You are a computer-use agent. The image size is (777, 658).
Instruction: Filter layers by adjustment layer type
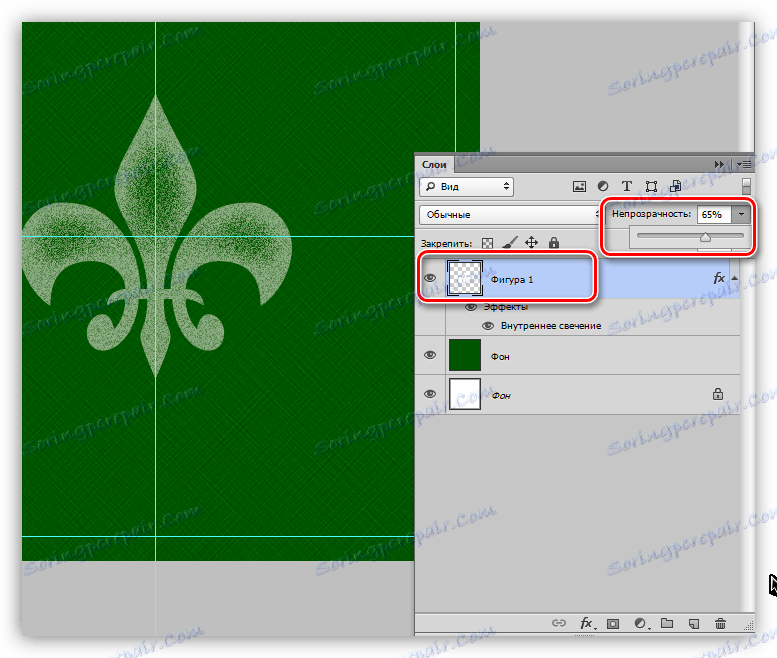(603, 186)
